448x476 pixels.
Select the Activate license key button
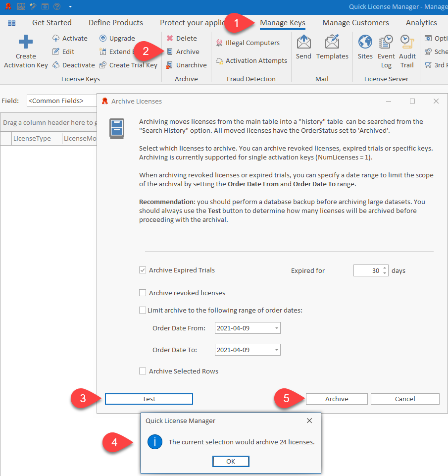pyautogui.click(x=70, y=38)
